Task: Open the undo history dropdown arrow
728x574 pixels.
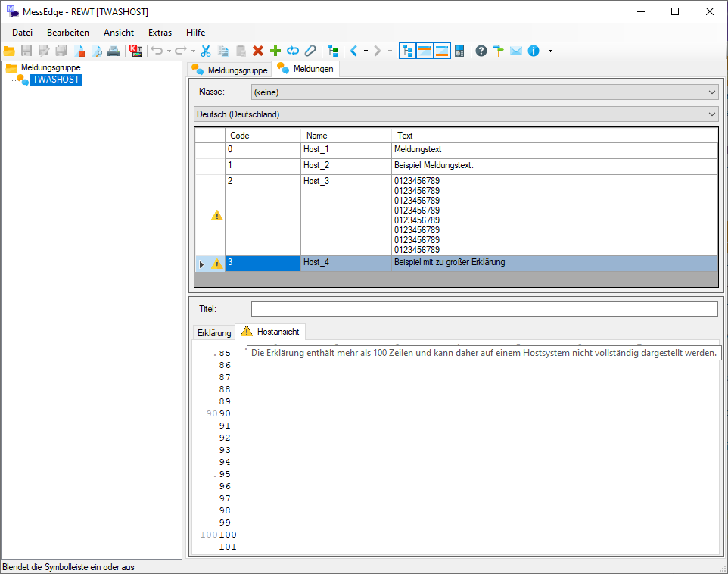Action: tap(169, 51)
